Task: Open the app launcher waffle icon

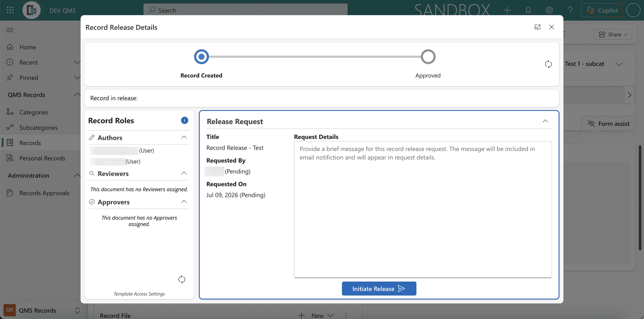Action: click(x=10, y=10)
